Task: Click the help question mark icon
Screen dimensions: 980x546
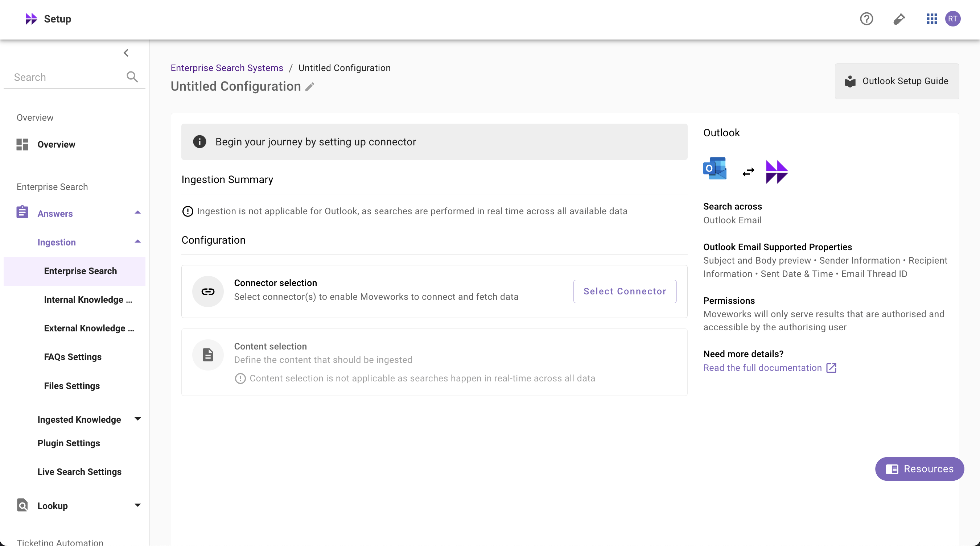Action: tap(866, 18)
